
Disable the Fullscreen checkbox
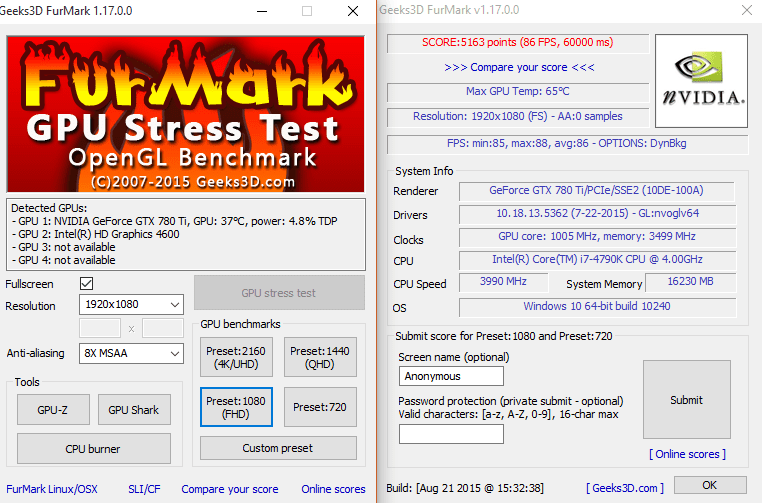pos(87,283)
